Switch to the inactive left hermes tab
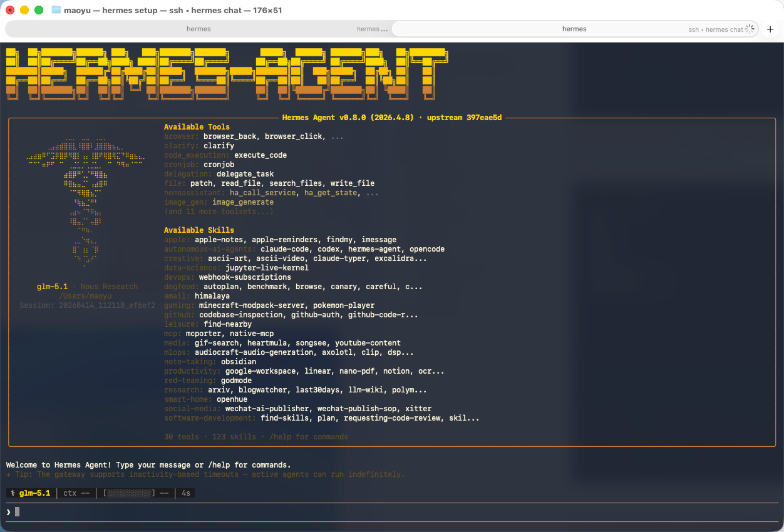The height and width of the screenshot is (532, 784). [x=199, y=29]
